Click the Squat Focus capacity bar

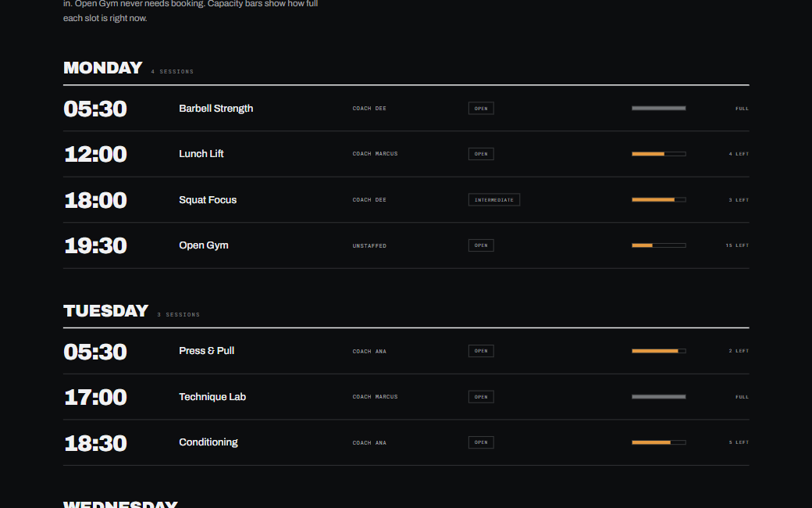(659, 199)
